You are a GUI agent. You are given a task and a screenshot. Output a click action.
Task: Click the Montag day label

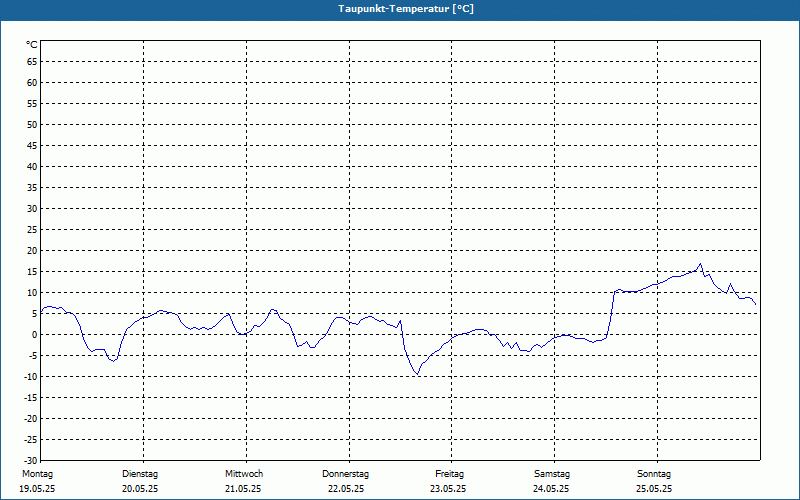(37, 474)
